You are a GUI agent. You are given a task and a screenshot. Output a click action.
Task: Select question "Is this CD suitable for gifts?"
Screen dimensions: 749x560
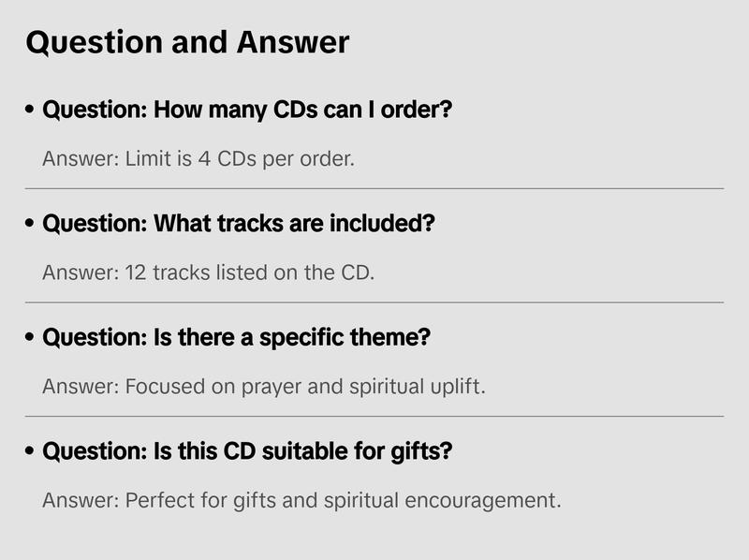point(248,451)
